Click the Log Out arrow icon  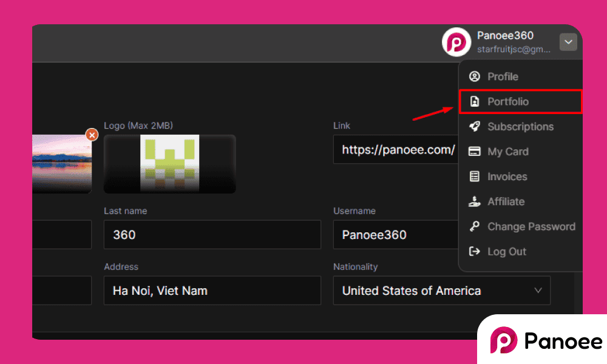click(475, 252)
